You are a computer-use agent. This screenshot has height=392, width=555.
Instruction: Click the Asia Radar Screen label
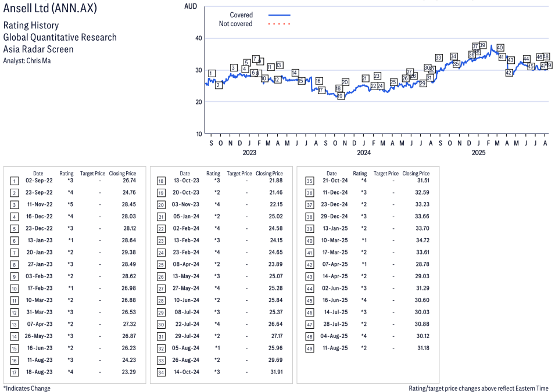pyautogui.click(x=38, y=49)
